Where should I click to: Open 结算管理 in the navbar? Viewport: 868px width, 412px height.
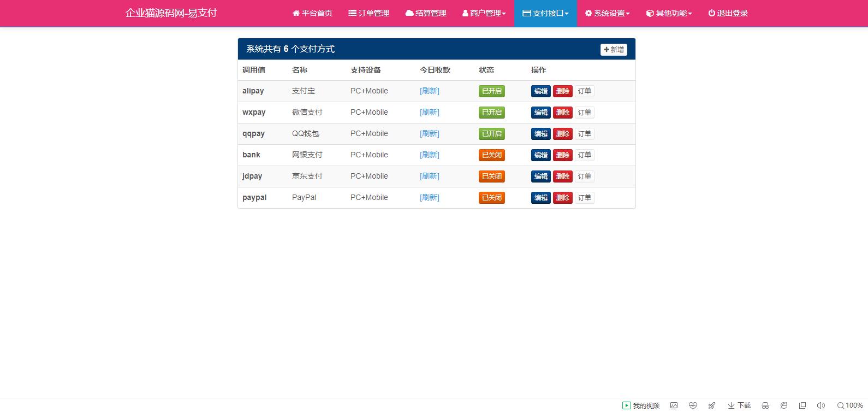tap(426, 13)
